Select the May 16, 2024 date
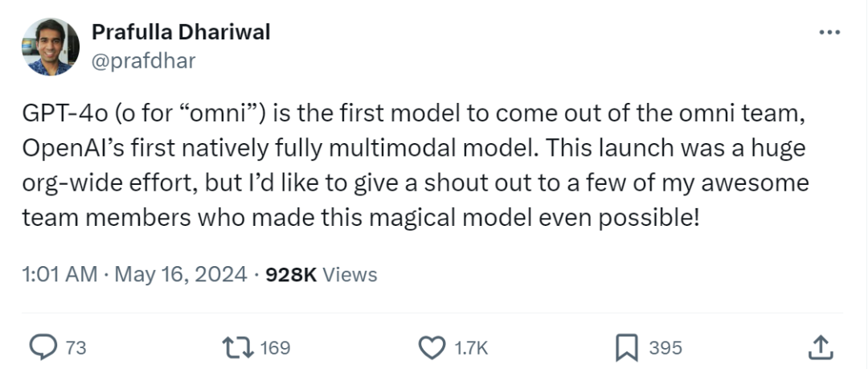This screenshot has height=369, width=868. 181,274
